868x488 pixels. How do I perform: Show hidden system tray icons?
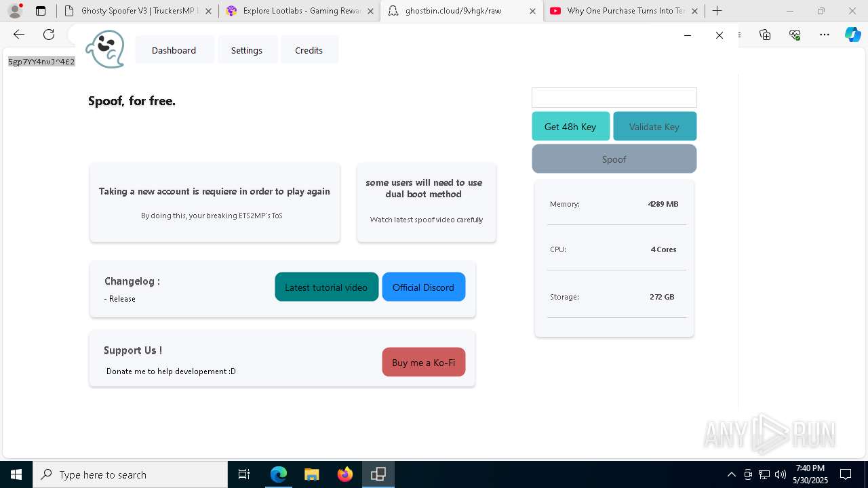tap(731, 474)
